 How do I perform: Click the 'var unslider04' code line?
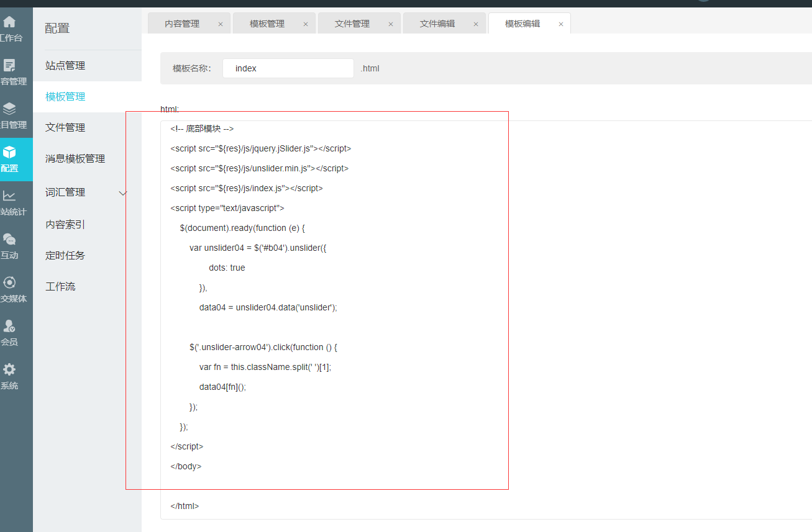click(x=258, y=248)
